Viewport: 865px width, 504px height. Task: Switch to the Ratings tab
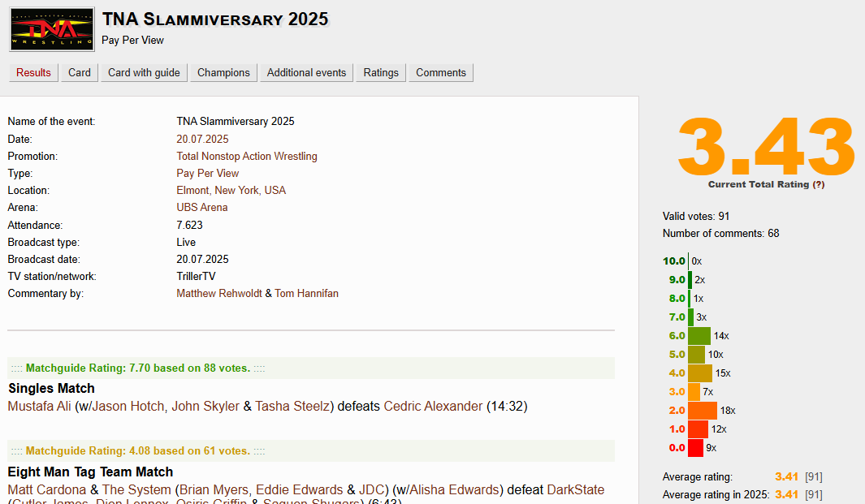(x=381, y=73)
